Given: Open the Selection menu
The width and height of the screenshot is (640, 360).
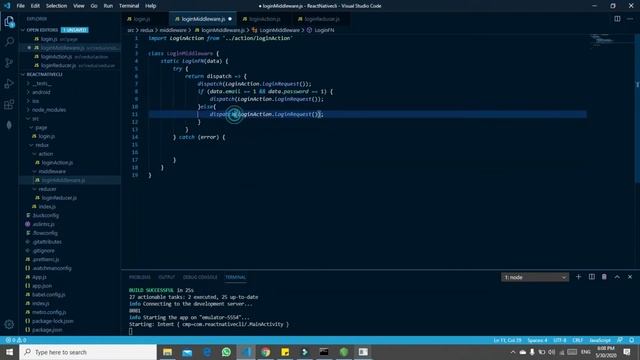Looking at the screenshot, I should tap(56, 6).
